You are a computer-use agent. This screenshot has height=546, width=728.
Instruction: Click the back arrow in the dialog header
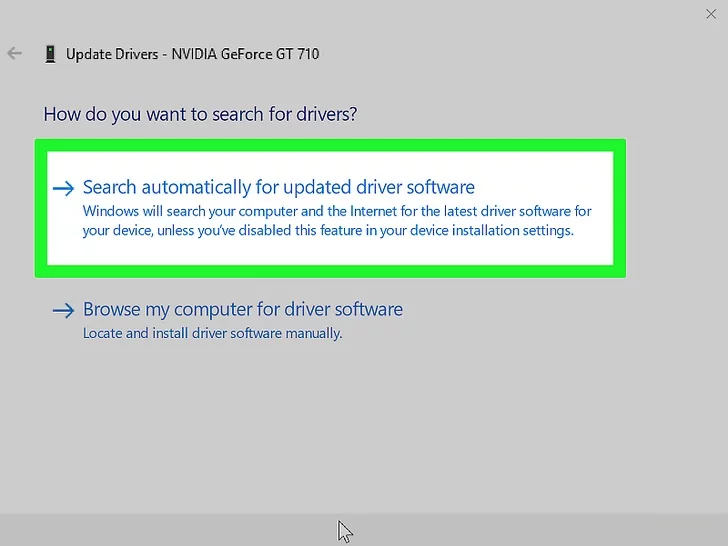(x=14, y=54)
